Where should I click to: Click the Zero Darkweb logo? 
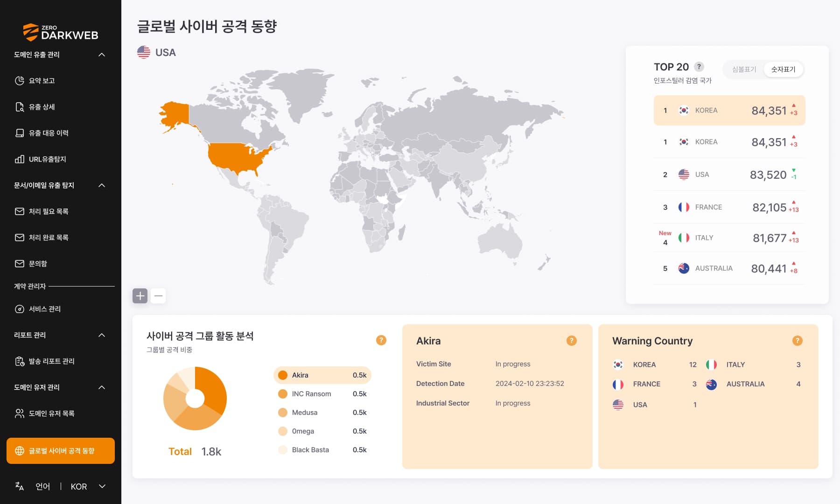coord(61,32)
